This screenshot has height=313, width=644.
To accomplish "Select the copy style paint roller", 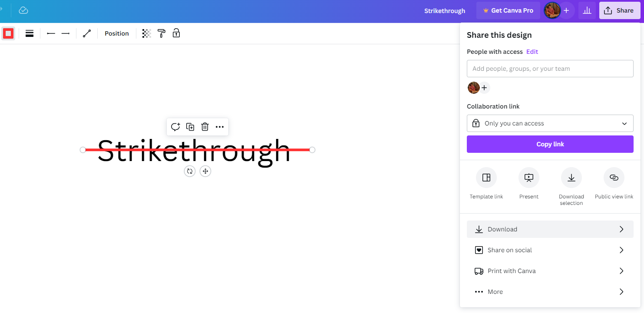I will pyautogui.click(x=162, y=33).
